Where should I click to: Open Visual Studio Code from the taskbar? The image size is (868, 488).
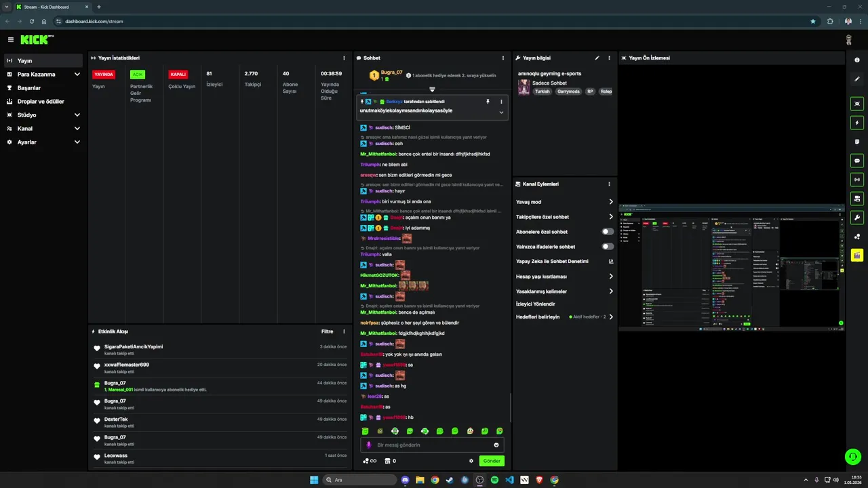(x=509, y=480)
